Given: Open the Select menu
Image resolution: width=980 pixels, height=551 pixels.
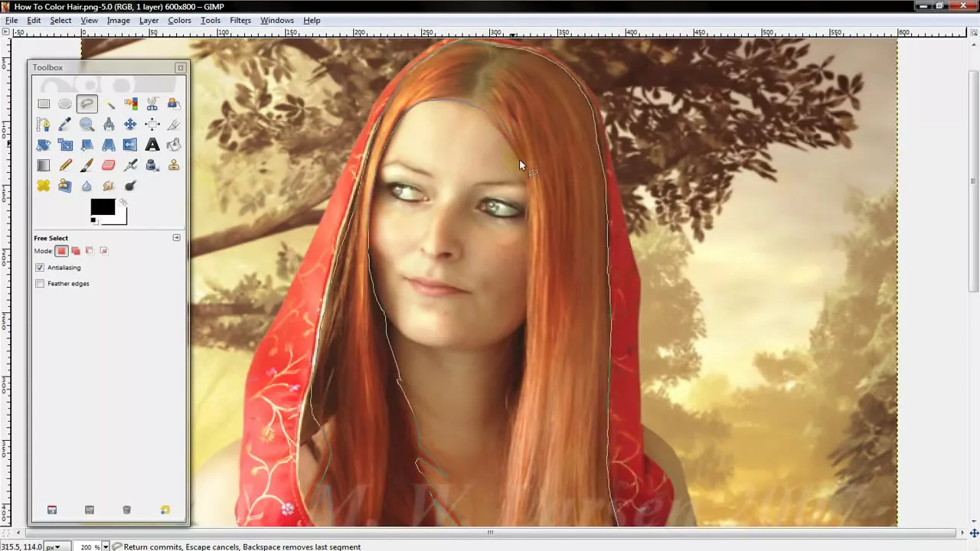Looking at the screenshot, I should click(60, 20).
